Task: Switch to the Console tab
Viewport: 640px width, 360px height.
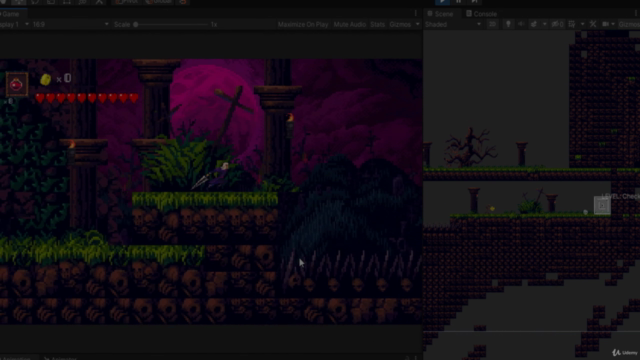Action: (x=482, y=14)
